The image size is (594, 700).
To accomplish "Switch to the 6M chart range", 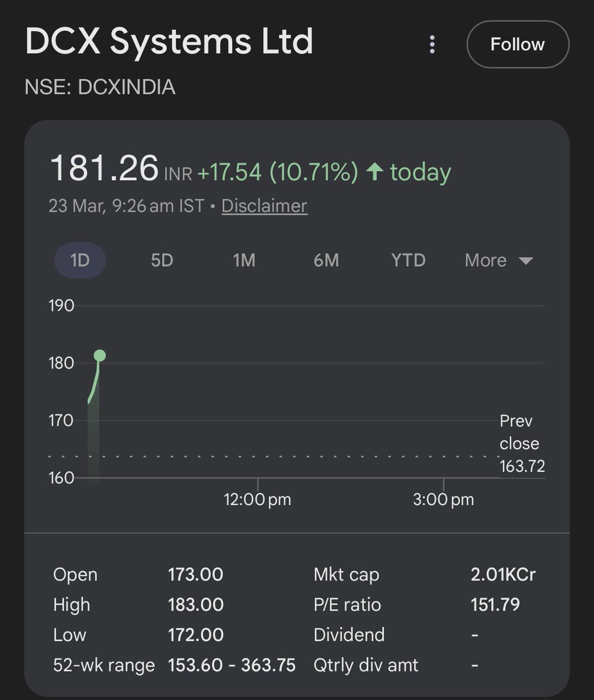I will 326,260.
